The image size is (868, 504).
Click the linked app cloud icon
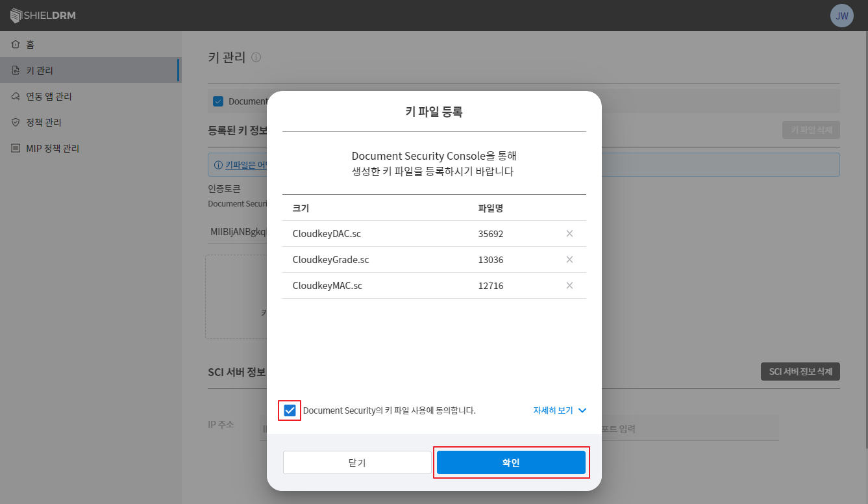(x=16, y=96)
